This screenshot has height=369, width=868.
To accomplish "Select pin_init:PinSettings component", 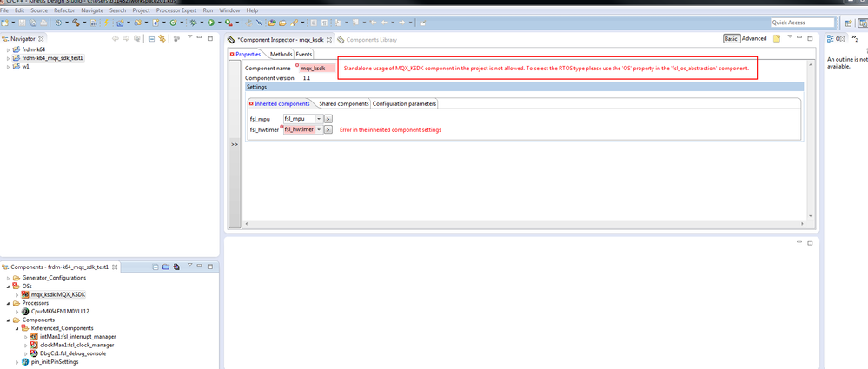I will pyautogui.click(x=50, y=362).
